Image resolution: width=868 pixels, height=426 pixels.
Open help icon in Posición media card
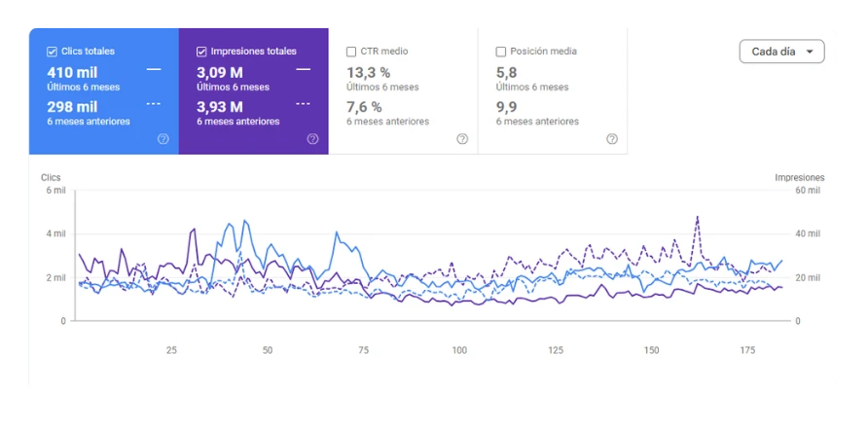tap(612, 139)
